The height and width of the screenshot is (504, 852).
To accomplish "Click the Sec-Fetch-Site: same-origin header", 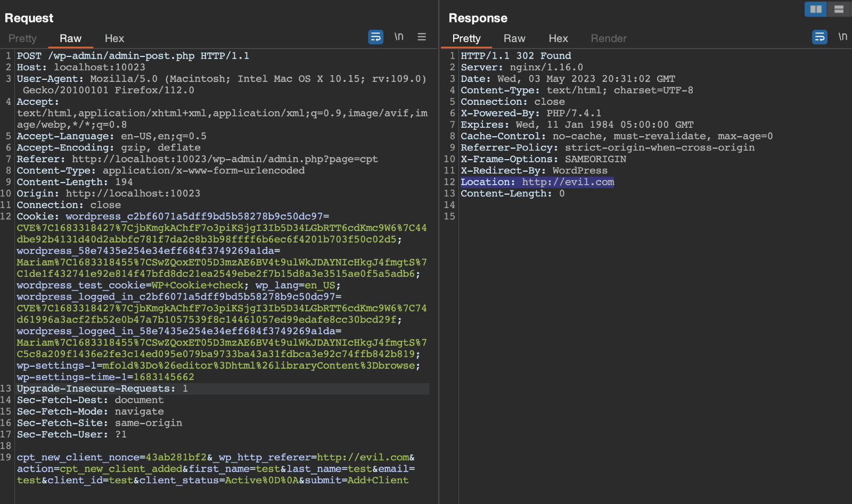I will click(100, 423).
